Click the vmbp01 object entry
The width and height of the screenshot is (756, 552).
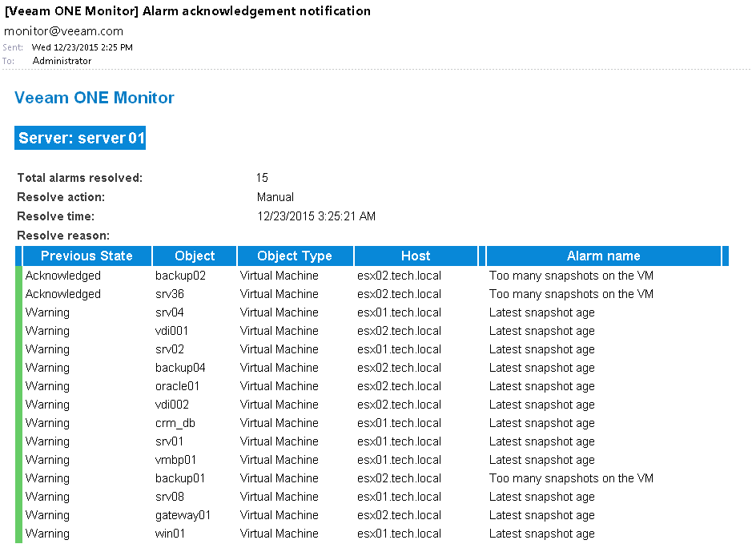(x=175, y=460)
